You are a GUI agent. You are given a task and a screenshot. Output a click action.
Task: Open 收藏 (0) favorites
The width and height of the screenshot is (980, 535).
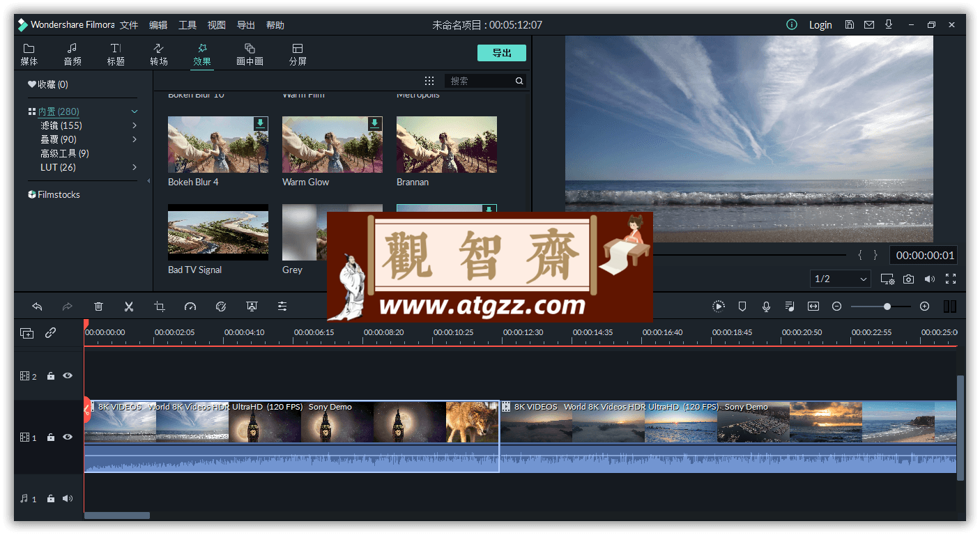point(48,84)
